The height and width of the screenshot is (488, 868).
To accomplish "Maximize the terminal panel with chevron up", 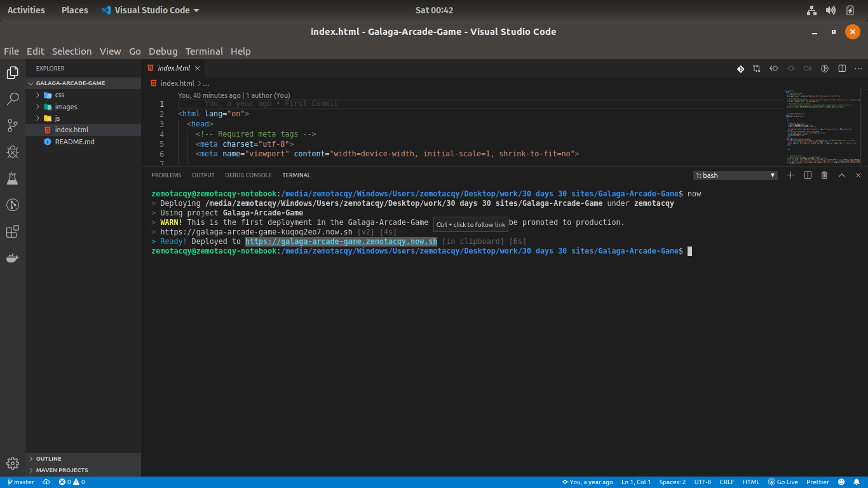I will click(x=841, y=175).
